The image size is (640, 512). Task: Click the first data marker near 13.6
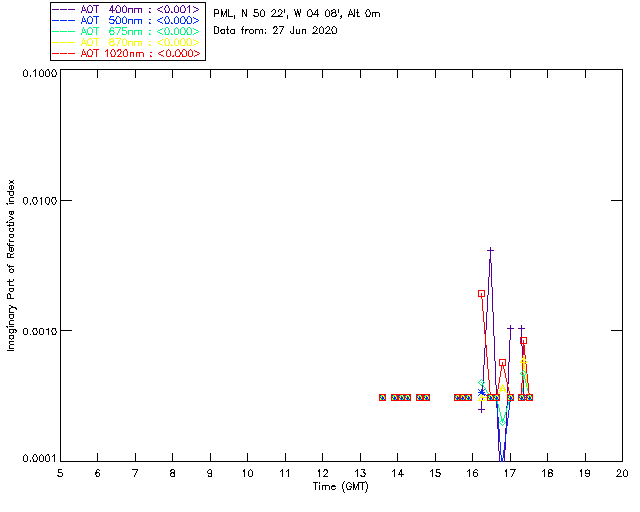click(382, 397)
